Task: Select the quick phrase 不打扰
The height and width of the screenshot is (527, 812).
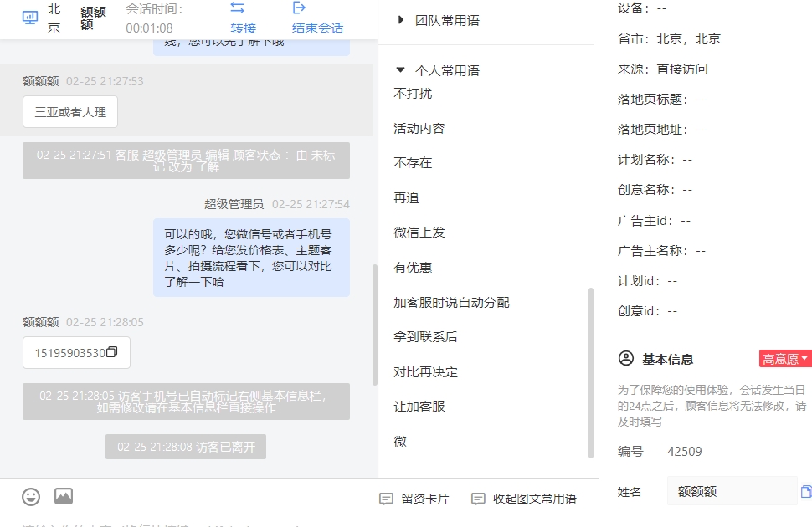Action: pyautogui.click(x=413, y=93)
